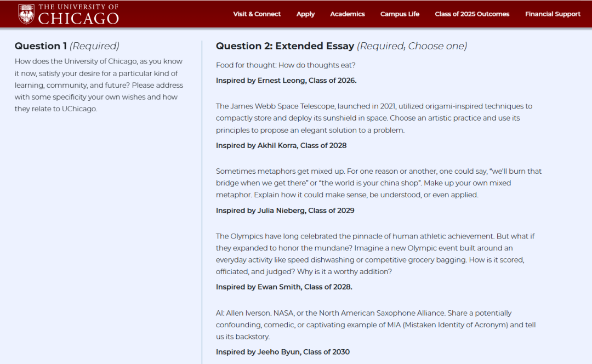
Task: Open Campus Life navigation item
Action: (400, 14)
